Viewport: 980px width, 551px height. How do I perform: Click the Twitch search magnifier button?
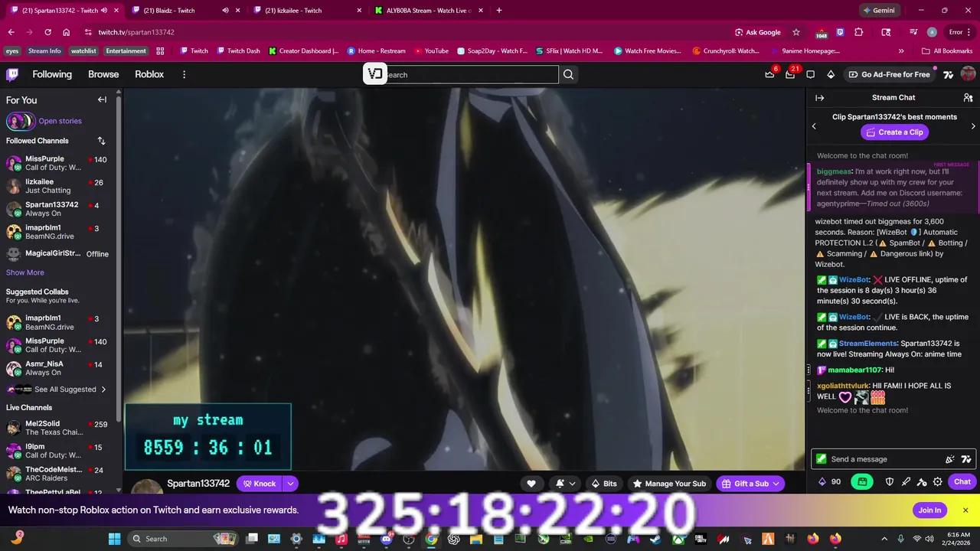pyautogui.click(x=568, y=74)
